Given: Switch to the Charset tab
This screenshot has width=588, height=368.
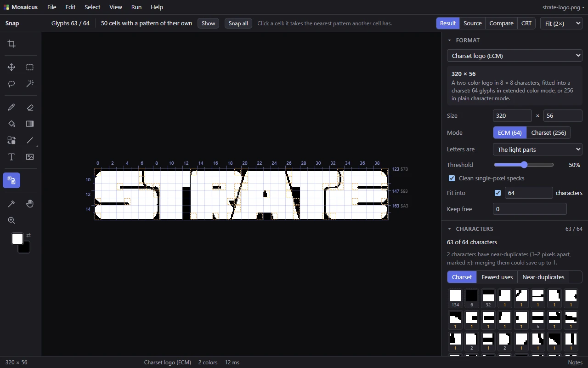Looking at the screenshot, I should (462, 277).
